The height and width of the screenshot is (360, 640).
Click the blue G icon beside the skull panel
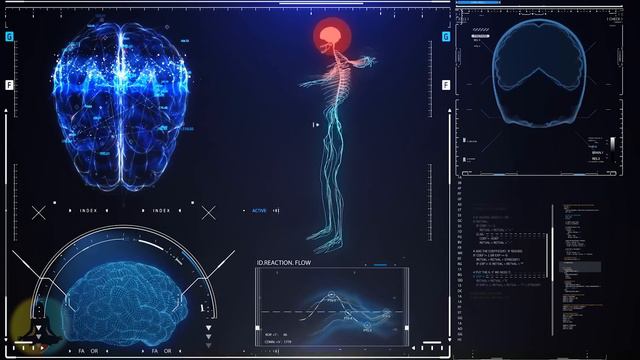point(446,37)
